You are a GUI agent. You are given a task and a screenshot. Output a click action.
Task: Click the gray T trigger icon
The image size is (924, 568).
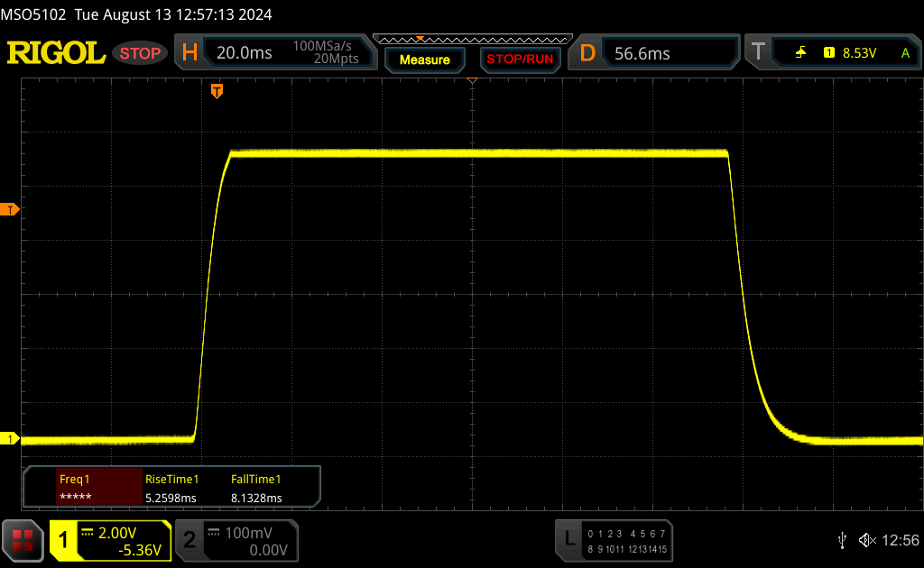758,53
